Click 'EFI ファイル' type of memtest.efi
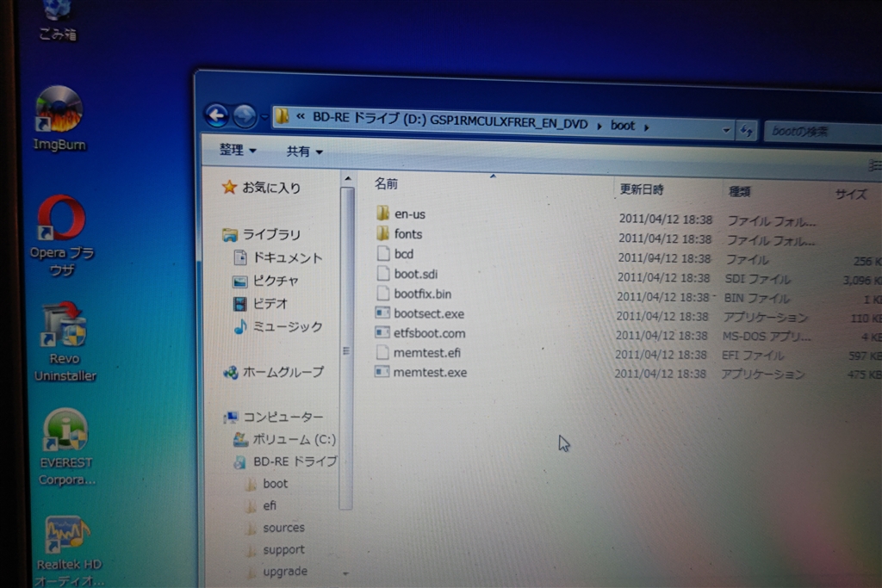The width and height of the screenshot is (882, 588). 753,356
